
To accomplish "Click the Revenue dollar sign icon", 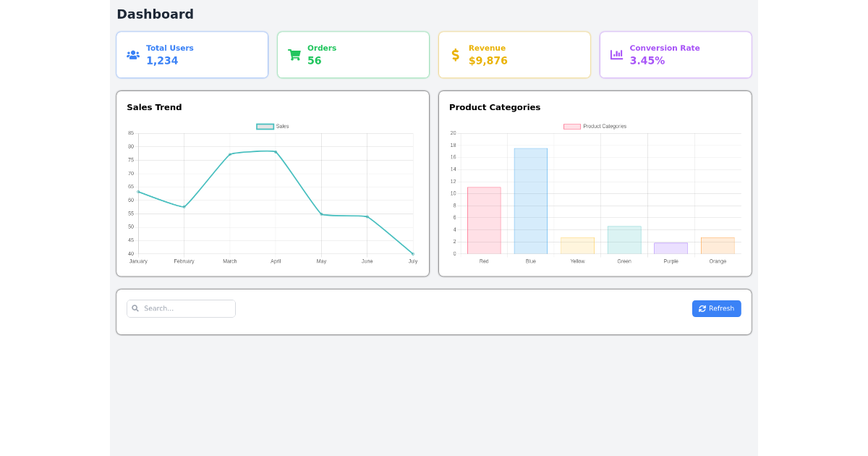I will pos(455,54).
